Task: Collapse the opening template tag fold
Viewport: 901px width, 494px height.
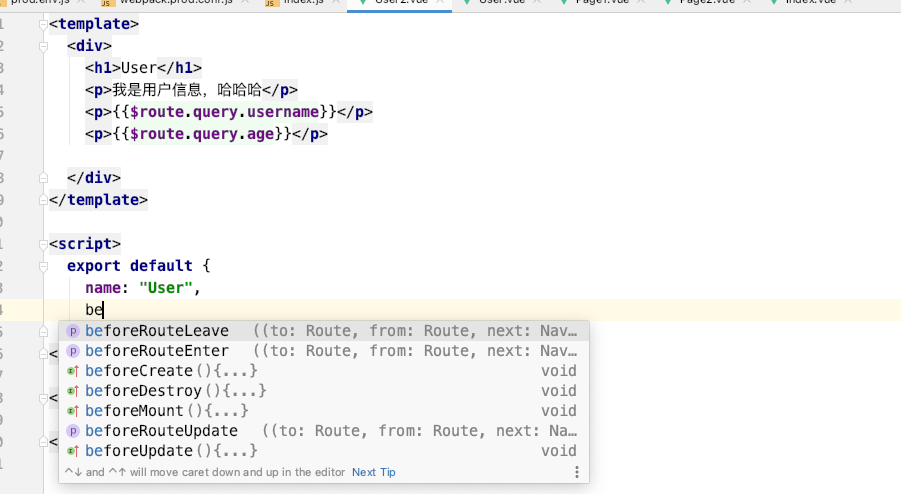Action: (43, 24)
